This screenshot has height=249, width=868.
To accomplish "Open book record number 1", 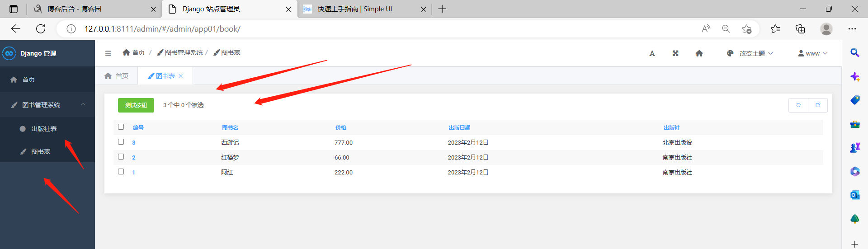I will (x=134, y=173).
